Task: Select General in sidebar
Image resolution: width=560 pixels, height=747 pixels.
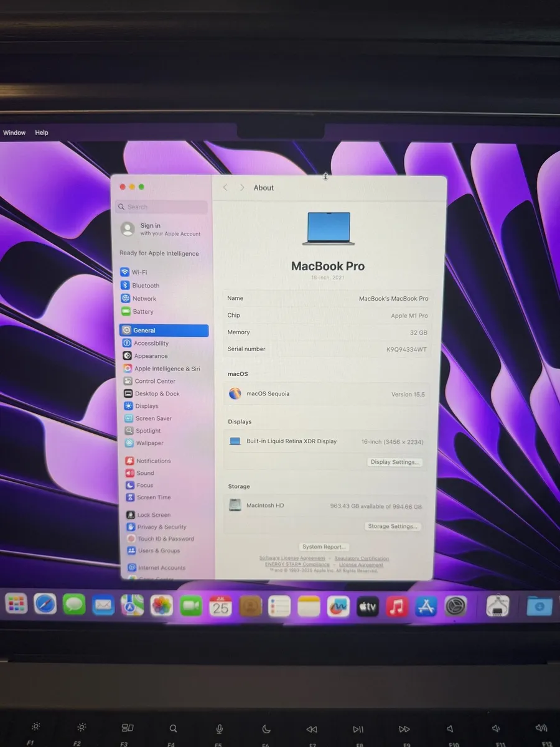Action: click(x=164, y=331)
